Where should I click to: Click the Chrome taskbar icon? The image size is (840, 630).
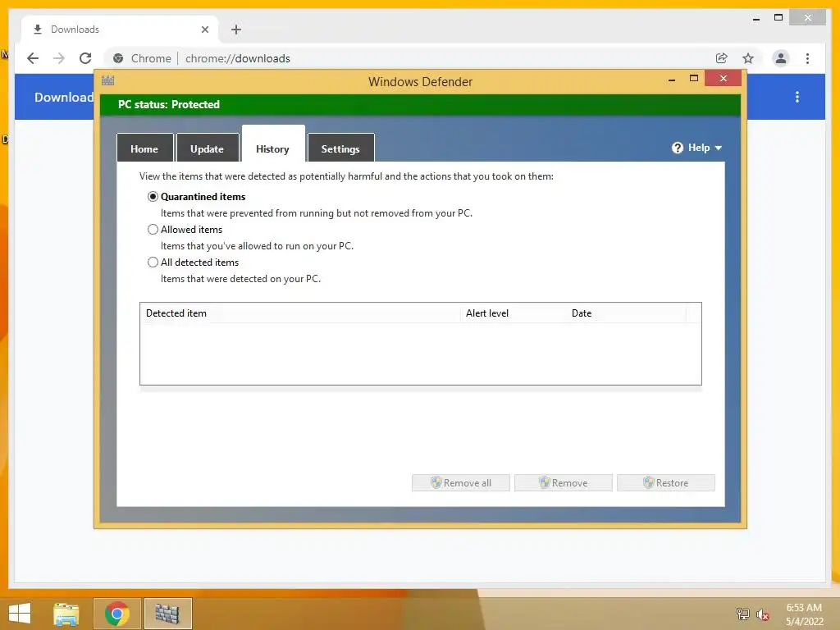[x=116, y=614]
